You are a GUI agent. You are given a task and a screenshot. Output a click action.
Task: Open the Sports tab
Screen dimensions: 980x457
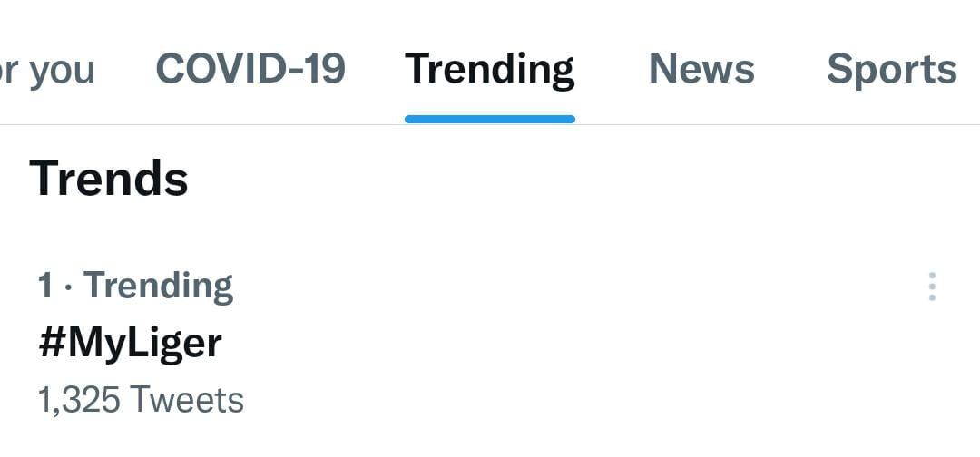[891, 70]
